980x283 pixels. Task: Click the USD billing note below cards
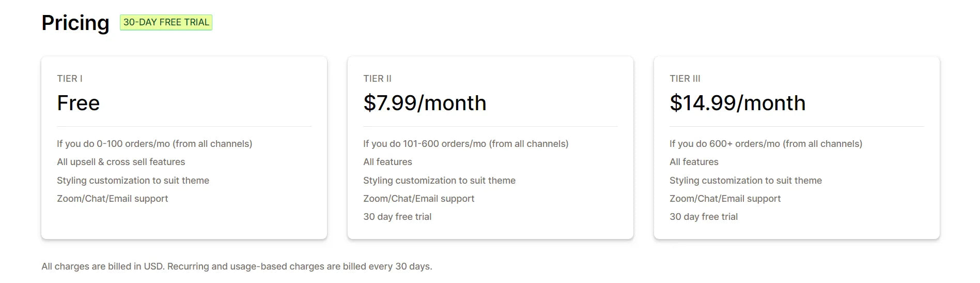point(237,266)
